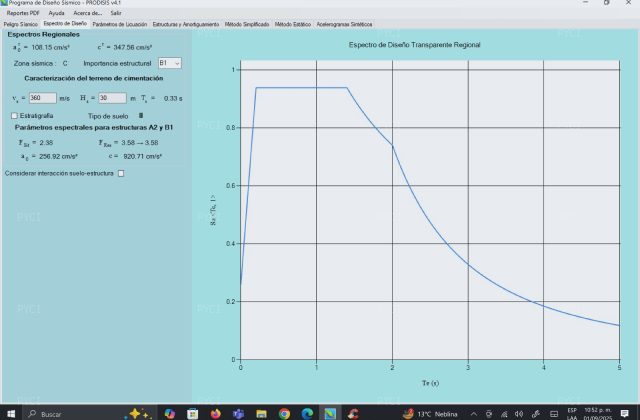640x420 pixels.
Task: Launch Google Chrome from the taskbar
Action: click(284, 413)
